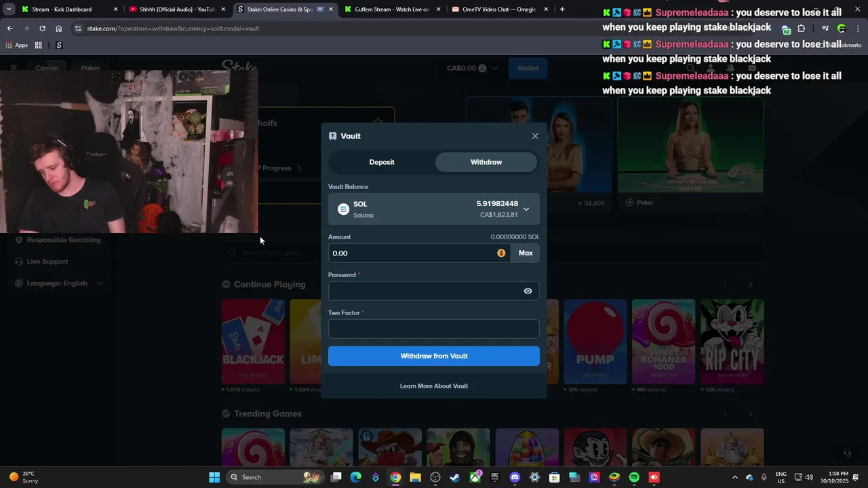
Task: Click the browser home icon
Action: [58, 28]
